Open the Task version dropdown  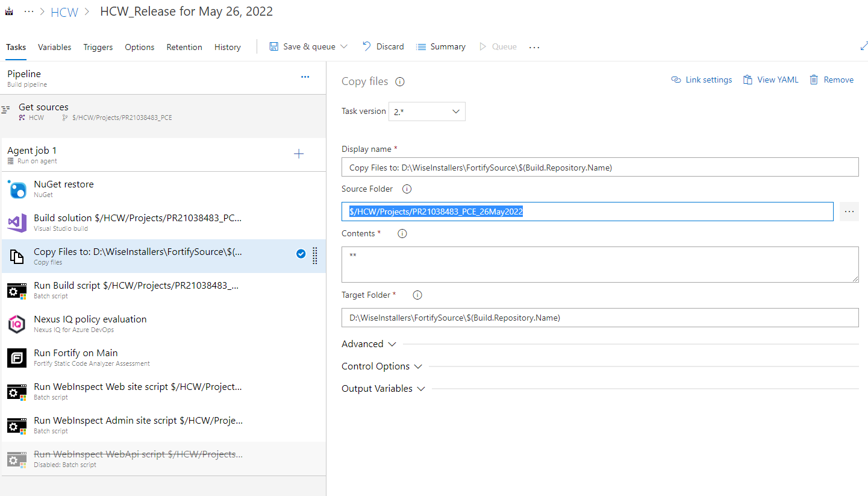[x=427, y=111]
